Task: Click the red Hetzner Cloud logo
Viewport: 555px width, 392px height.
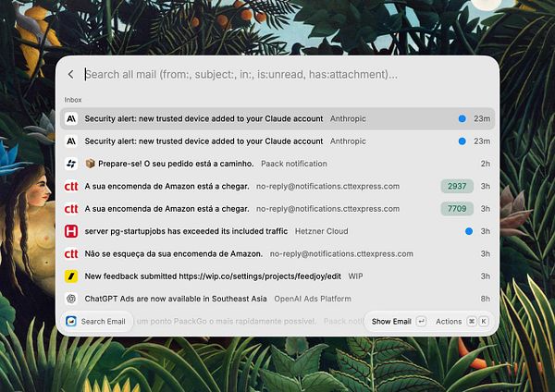Action: 71,231
